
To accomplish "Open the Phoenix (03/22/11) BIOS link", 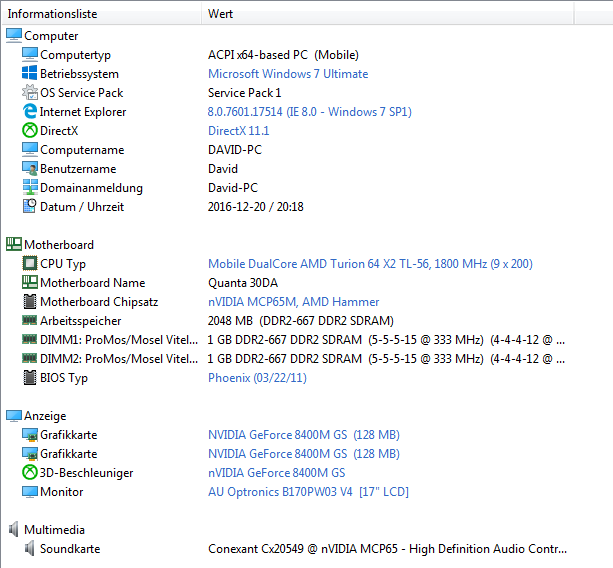I will coord(257,378).
